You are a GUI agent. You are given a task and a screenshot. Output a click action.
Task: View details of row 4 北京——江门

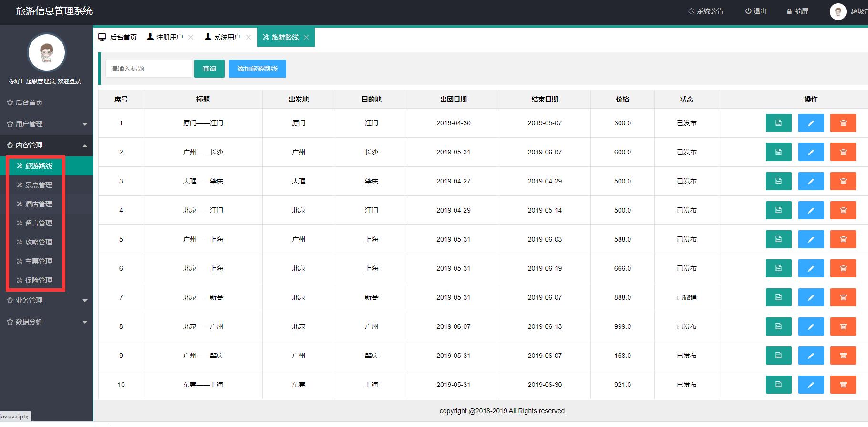778,210
